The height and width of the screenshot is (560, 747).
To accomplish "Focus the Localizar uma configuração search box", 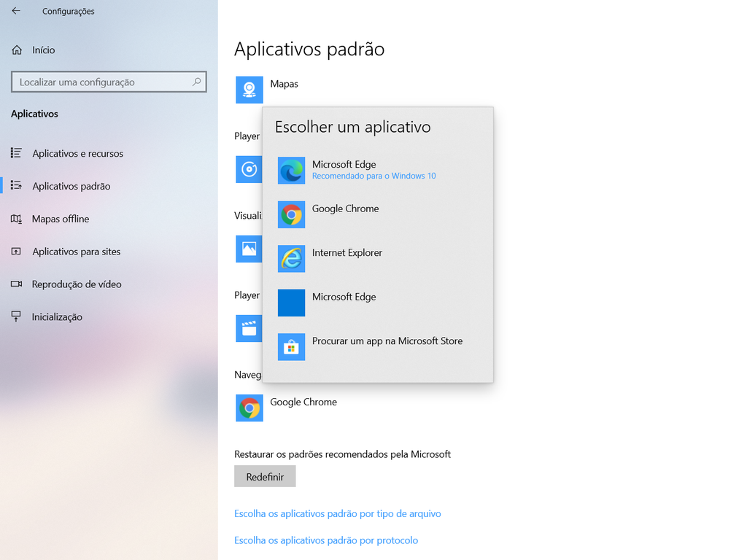I will coord(109,82).
